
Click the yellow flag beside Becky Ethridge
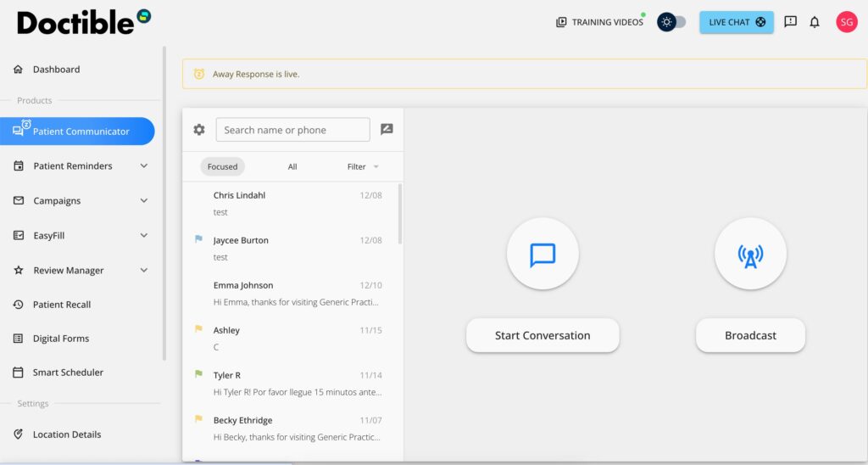pos(198,419)
